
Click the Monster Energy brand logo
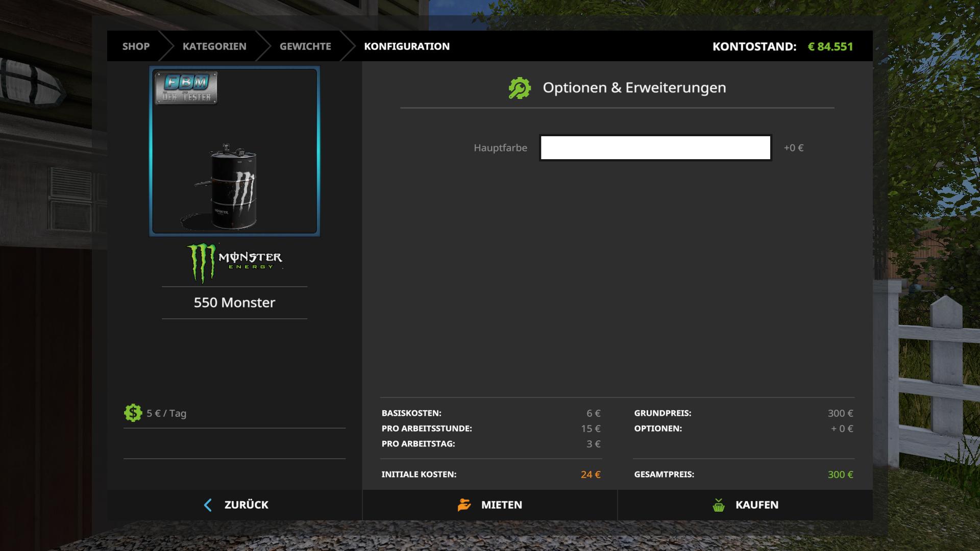tap(234, 262)
